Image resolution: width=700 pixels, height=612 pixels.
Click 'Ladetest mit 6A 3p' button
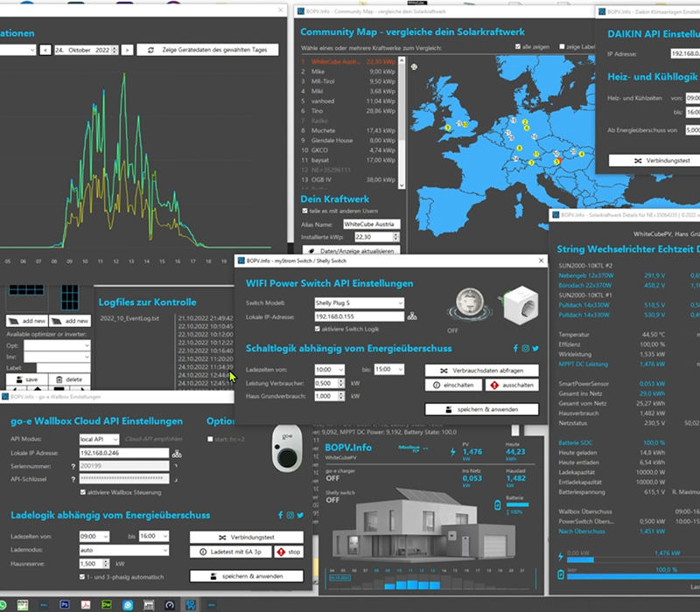[230, 552]
